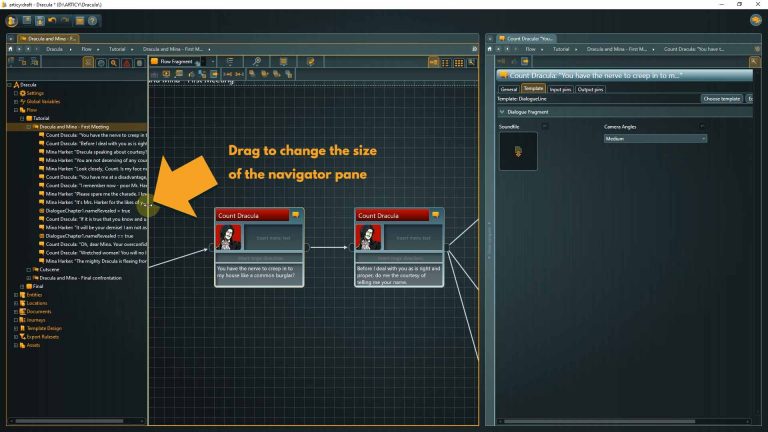The height and width of the screenshot is (432, 768).
Task: Click Dracula in left pane breadcrumb
Action: 54,49
